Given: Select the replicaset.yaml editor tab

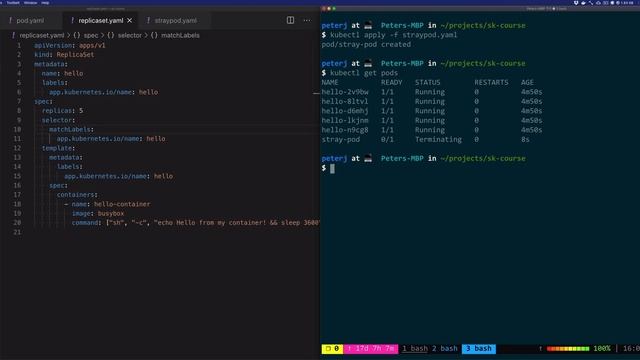Looking at the screenshot, I should tap(100, 20).
